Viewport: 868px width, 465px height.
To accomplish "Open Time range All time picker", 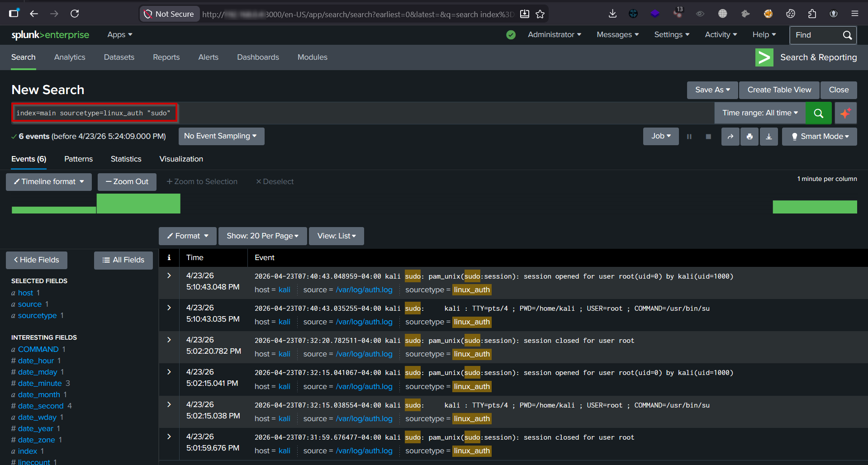I will pos(759,113).
